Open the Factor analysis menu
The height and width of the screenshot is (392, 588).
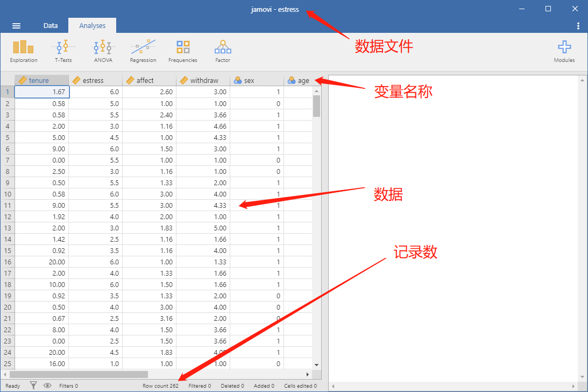tap(223, 52)
